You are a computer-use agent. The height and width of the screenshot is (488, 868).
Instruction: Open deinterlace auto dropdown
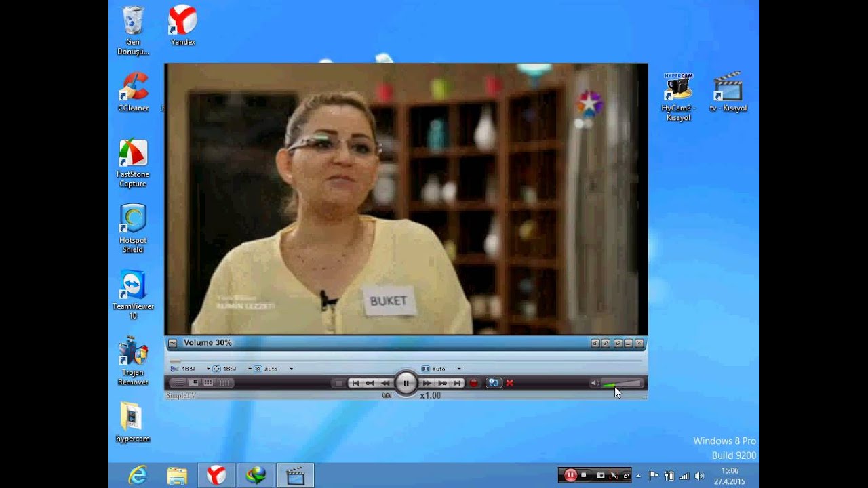291,369
